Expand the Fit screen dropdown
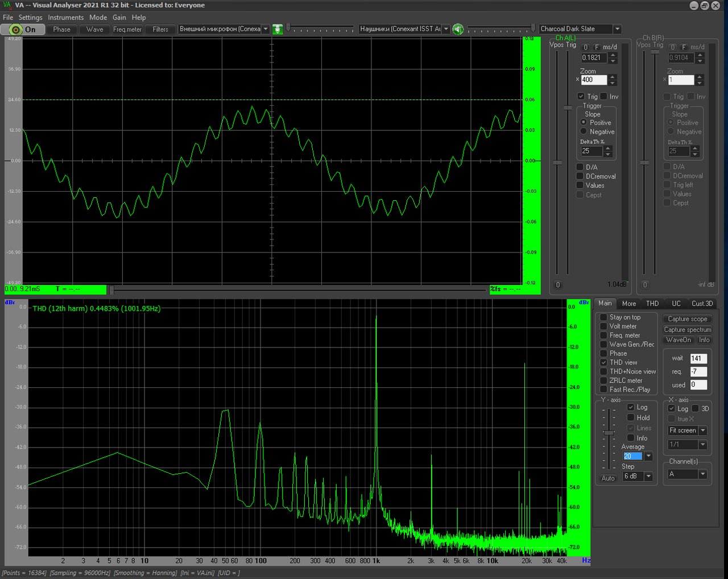Viewport: 728px width, 579px height. tap(703, 431)
